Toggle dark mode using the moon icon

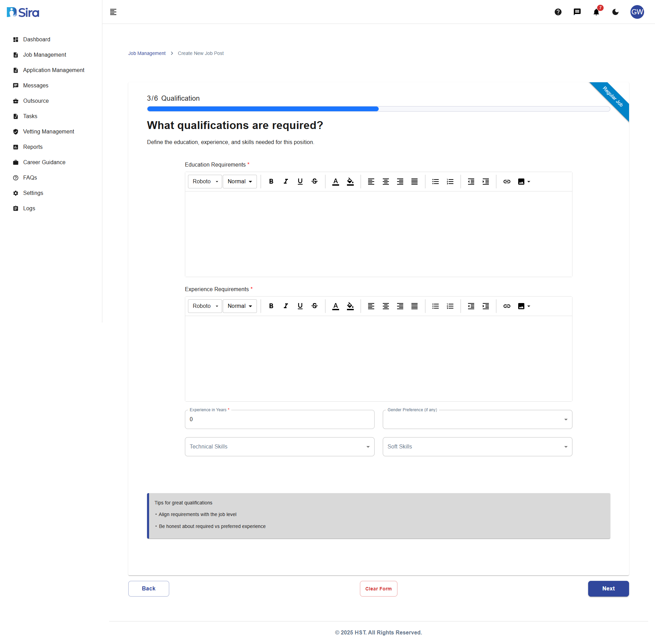615,12
